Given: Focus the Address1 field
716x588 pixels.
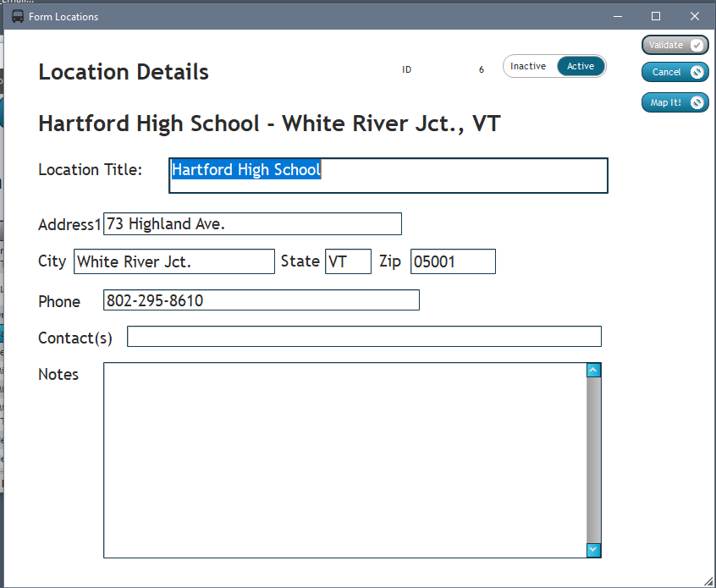Looking at the screenshot, I should point(252,224).
